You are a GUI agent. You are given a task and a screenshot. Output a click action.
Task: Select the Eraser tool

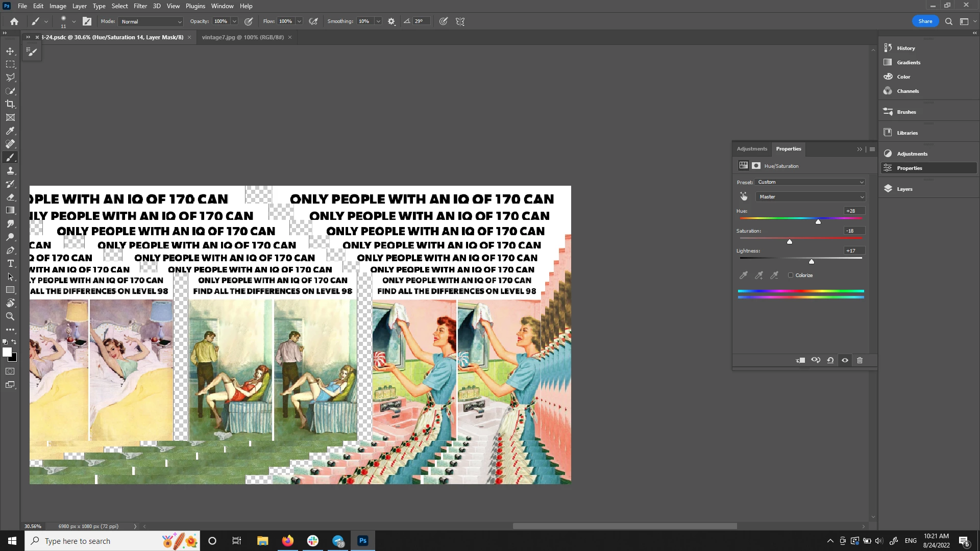click(x=10, y=197)
